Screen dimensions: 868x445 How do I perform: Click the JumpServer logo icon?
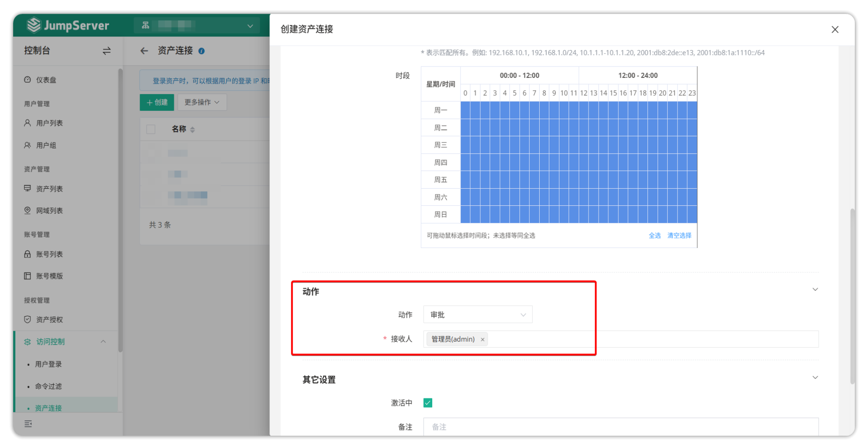point(33,26)
